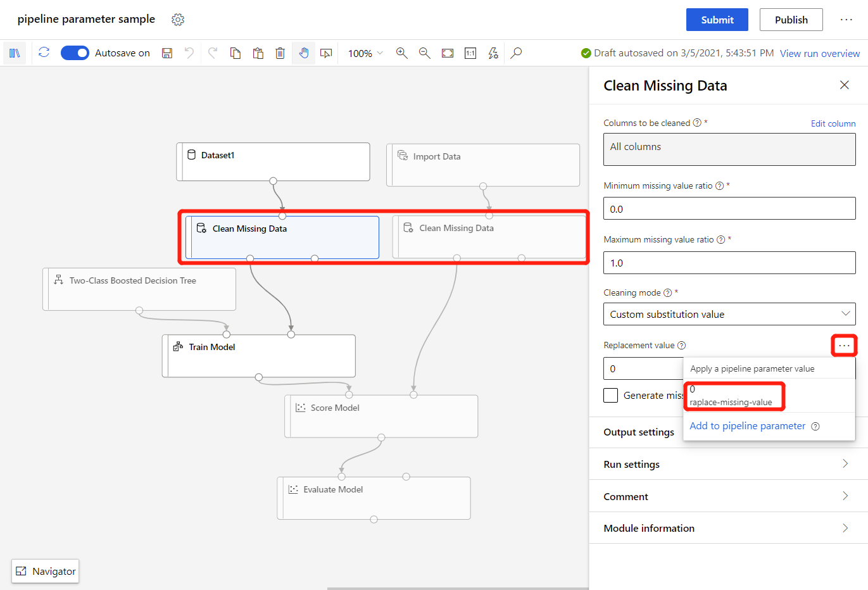Open pipeline settings gear icon
Viewport: 868px width, 590px height.
(178, 20)
